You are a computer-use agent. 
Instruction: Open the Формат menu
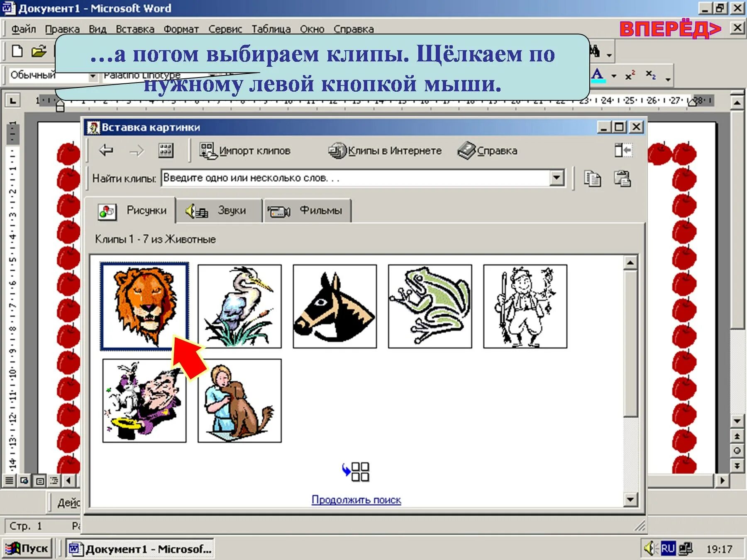pyautogui.click(x=181, y=29)
